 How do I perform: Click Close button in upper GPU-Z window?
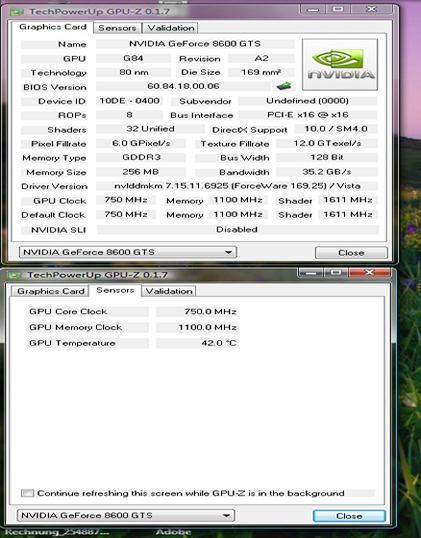[351, 253]
